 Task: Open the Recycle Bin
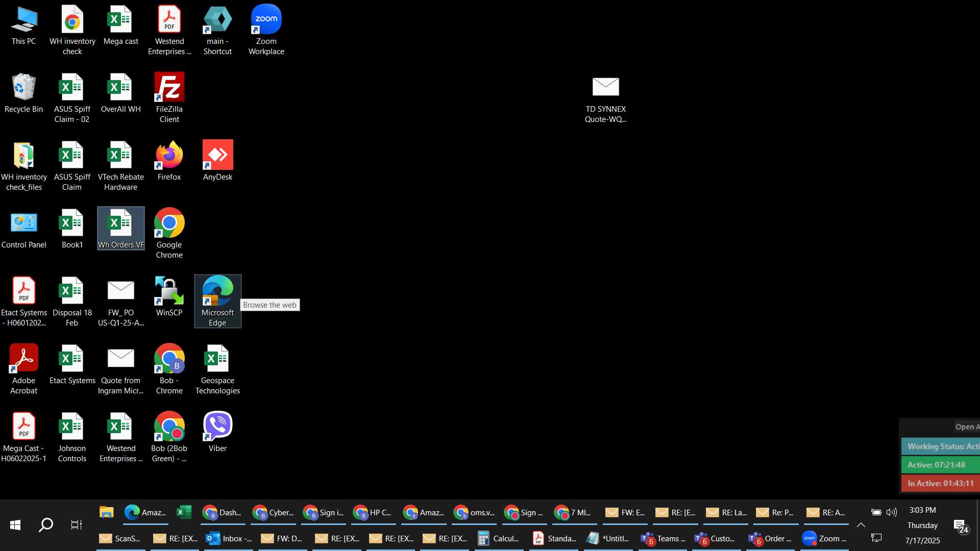[x=23, y=93]
